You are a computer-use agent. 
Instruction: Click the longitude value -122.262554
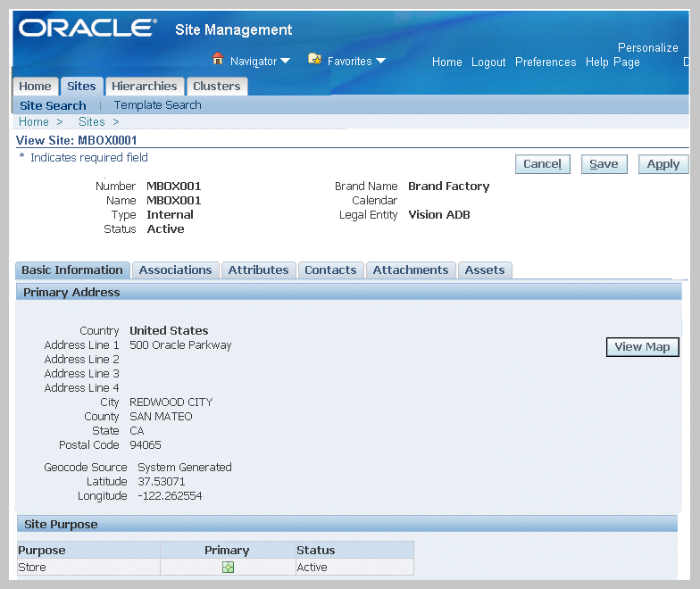(x=170, y=496)
